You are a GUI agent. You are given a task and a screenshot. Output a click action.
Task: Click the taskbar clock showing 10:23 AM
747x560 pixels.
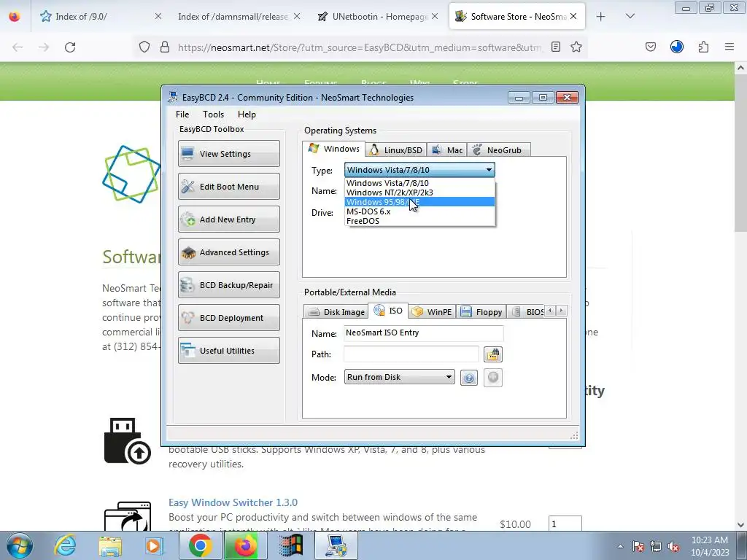(710, 546)
